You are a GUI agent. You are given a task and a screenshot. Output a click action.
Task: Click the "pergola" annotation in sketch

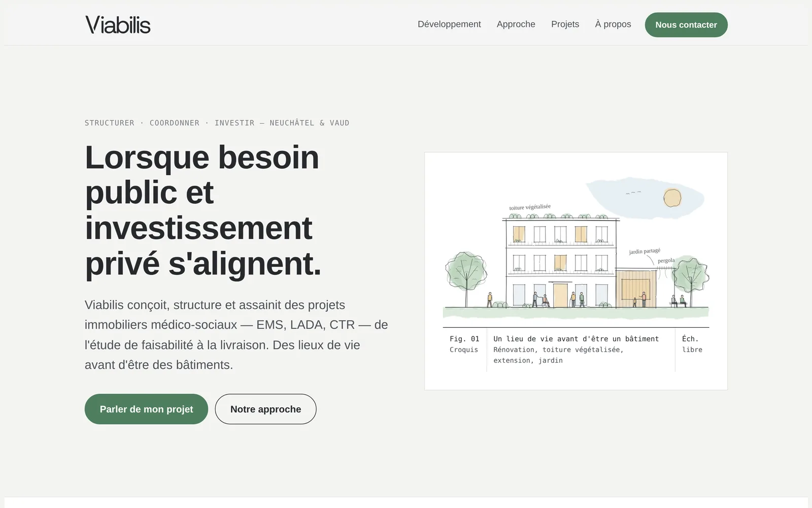click(x=666, y=261)
